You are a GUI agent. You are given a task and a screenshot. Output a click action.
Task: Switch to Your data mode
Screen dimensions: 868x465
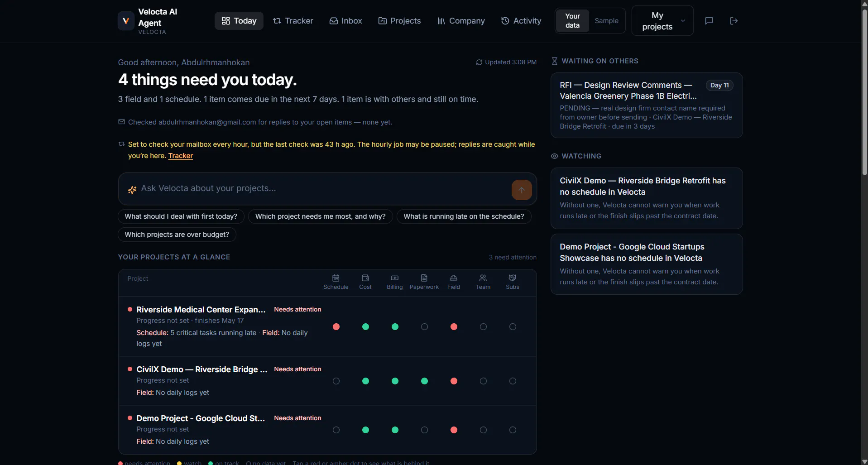coord(572,21)
